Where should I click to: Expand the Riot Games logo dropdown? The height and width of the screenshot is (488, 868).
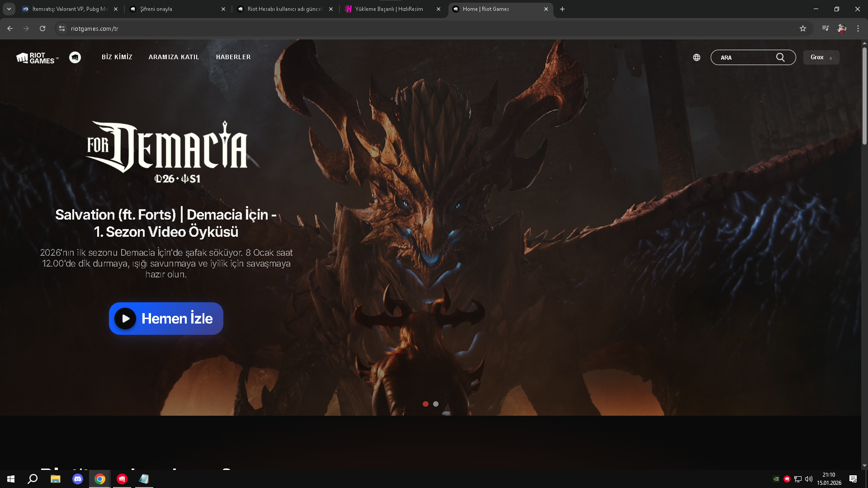click(57, 58)
